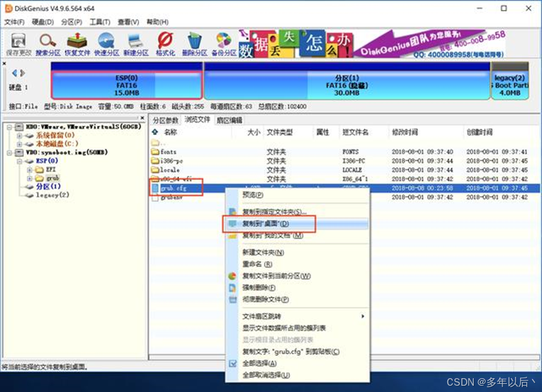This screenshot has height=392, width=542.
Task: Expand the EFI folder tree node
Action: pyautogui.click(x=29, y=170)
